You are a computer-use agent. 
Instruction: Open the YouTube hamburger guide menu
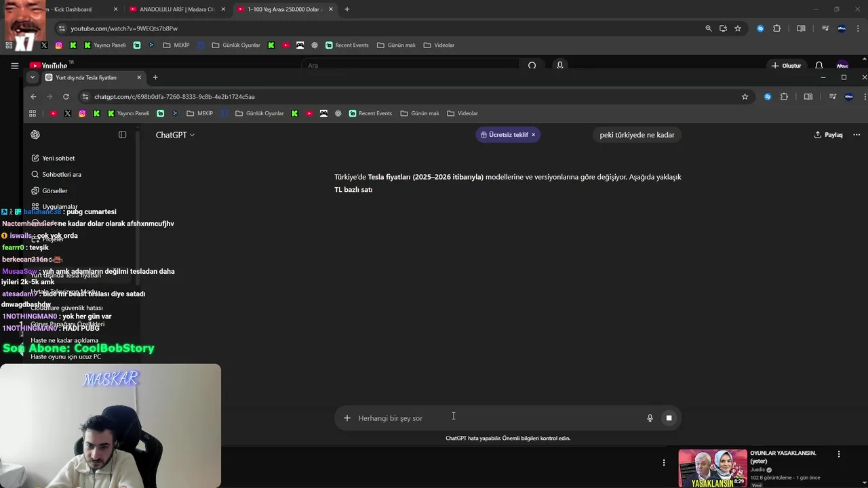click(14, 66)
